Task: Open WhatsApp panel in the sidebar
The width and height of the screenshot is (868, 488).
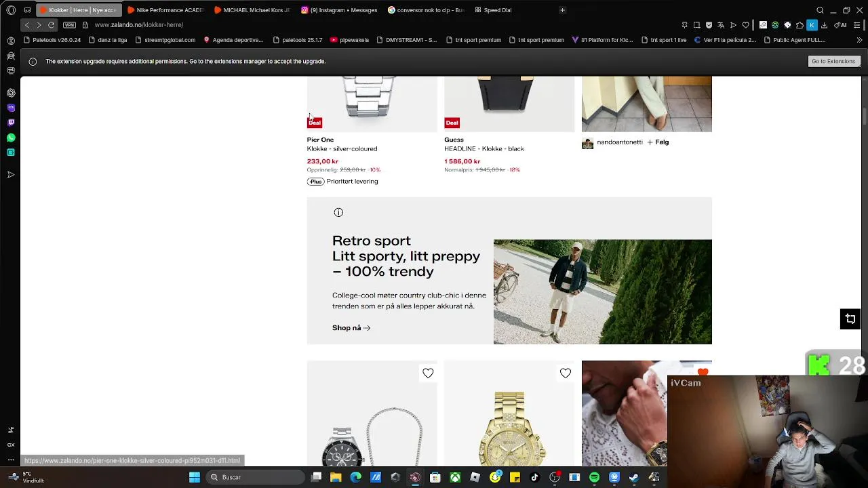Action: point(11,138)
